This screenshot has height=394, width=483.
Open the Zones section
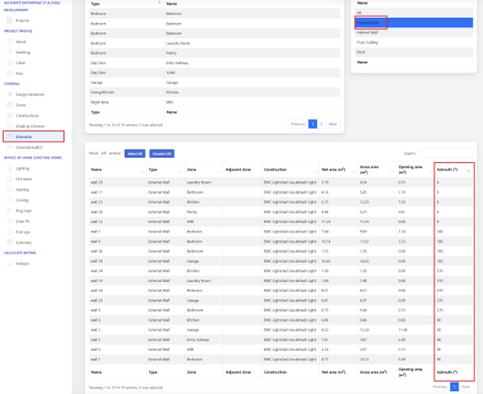click(x=21, y=105)
